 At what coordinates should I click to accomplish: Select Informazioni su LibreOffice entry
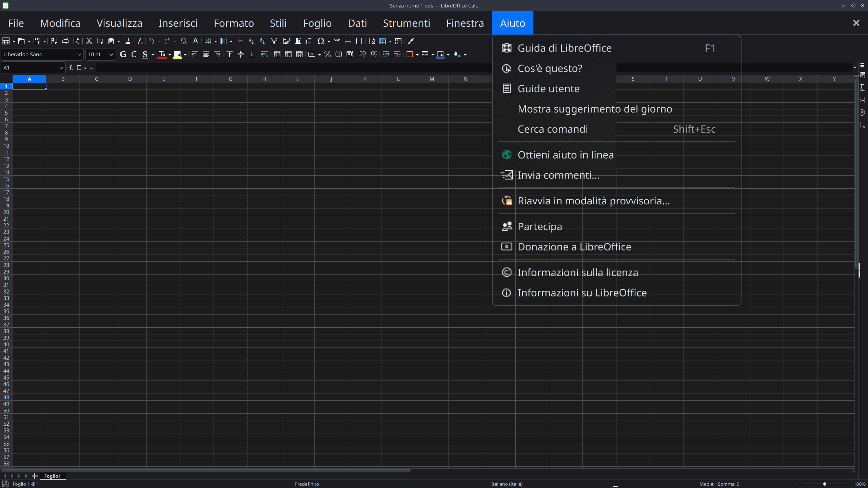click(616, 292)
